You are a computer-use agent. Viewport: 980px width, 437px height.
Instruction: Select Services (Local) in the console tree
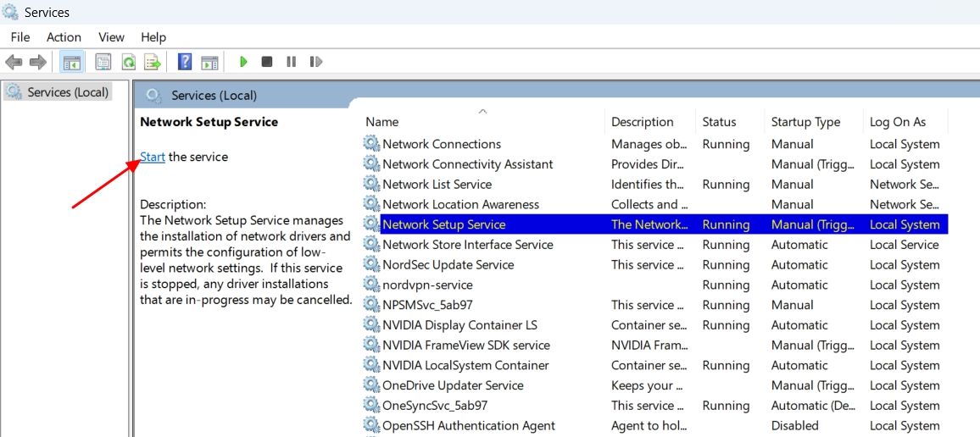tap(58, 92)
